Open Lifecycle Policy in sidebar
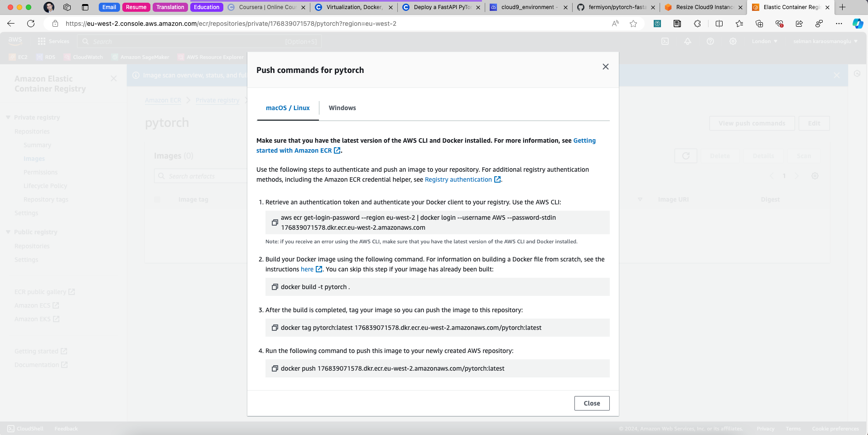This screenshot has height=435, width=868. 45,186
